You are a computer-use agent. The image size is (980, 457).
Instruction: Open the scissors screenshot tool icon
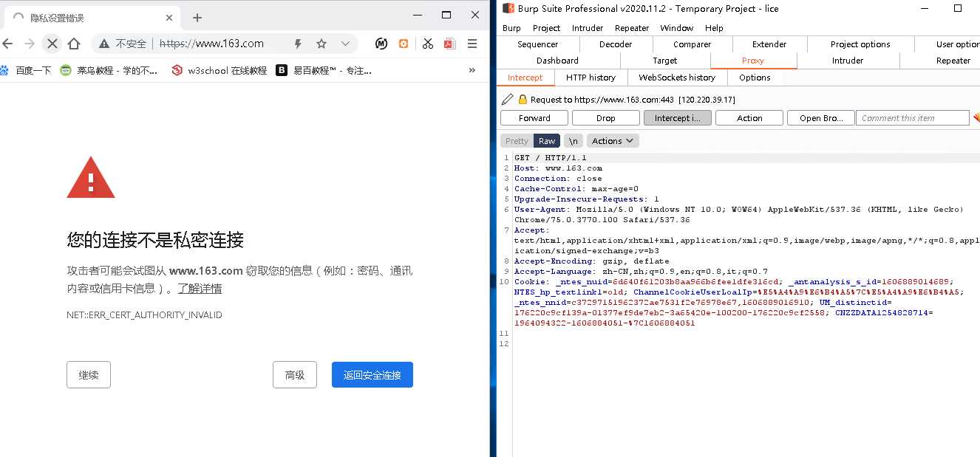427,44
